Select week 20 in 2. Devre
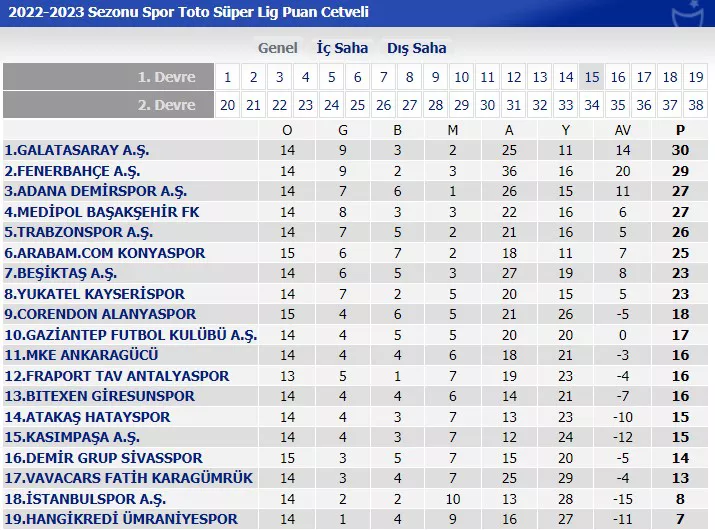Screen dimensions: 715x530 pyautogui.click(x=228, y=105)
